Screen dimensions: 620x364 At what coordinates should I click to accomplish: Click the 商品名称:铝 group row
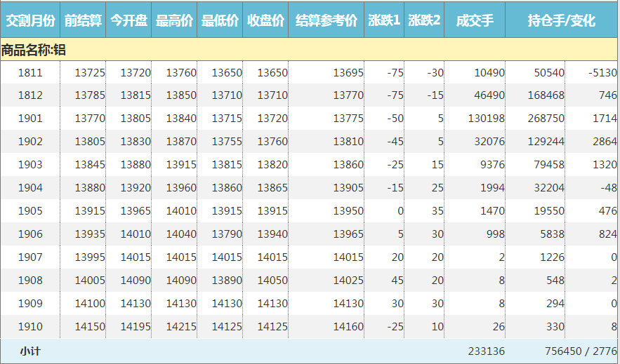pyautogui.click(x=34, y=50)
